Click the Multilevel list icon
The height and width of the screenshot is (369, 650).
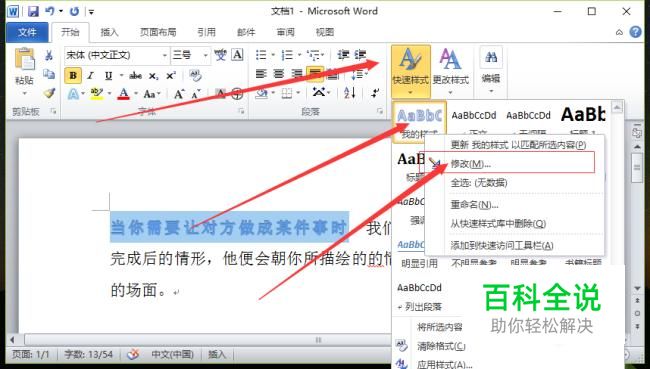click(x=313, y=55)
